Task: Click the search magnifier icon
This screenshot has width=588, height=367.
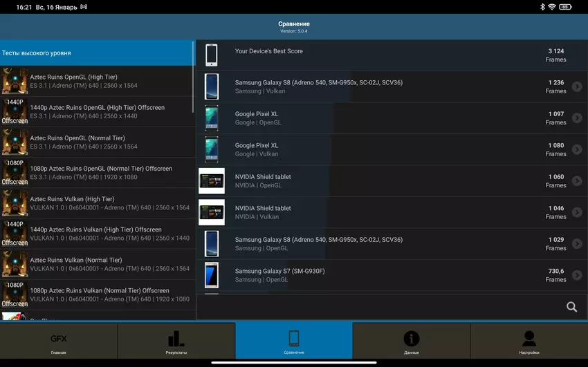Action: [571, 307]
